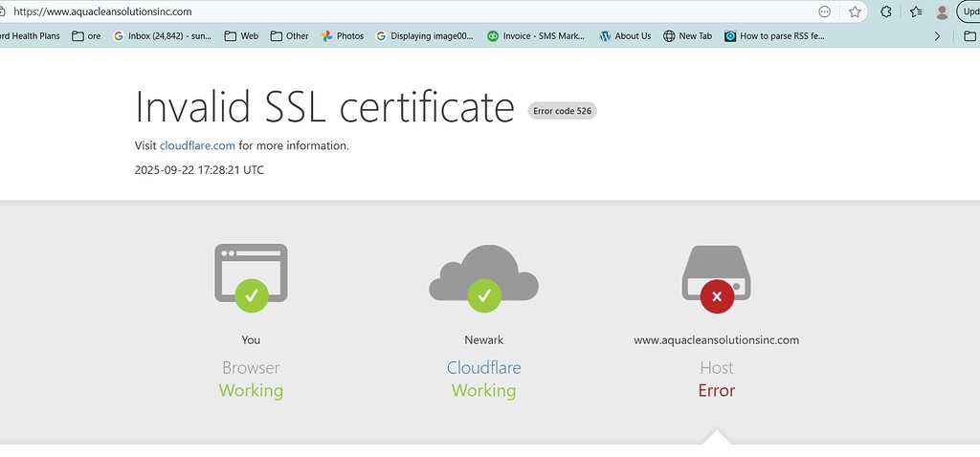
Task: Click the 'Newark' location label
Action: pyautogui.click(x=483, y=340)
